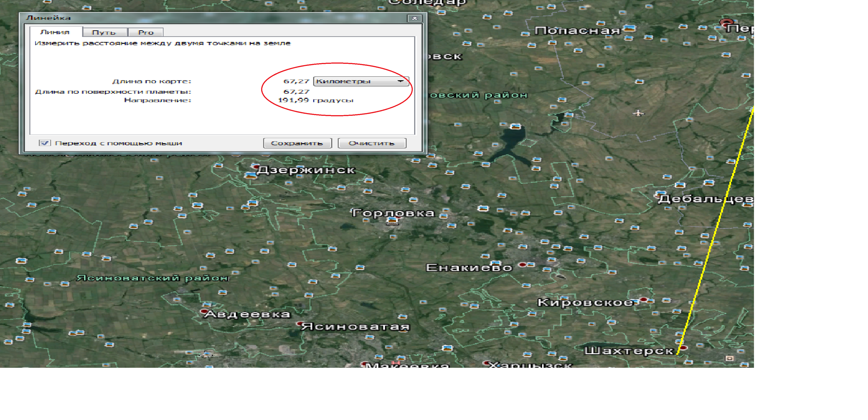This screenshot has height=420, width=868.
Task: Open the Линия tab
Action: 55,32
